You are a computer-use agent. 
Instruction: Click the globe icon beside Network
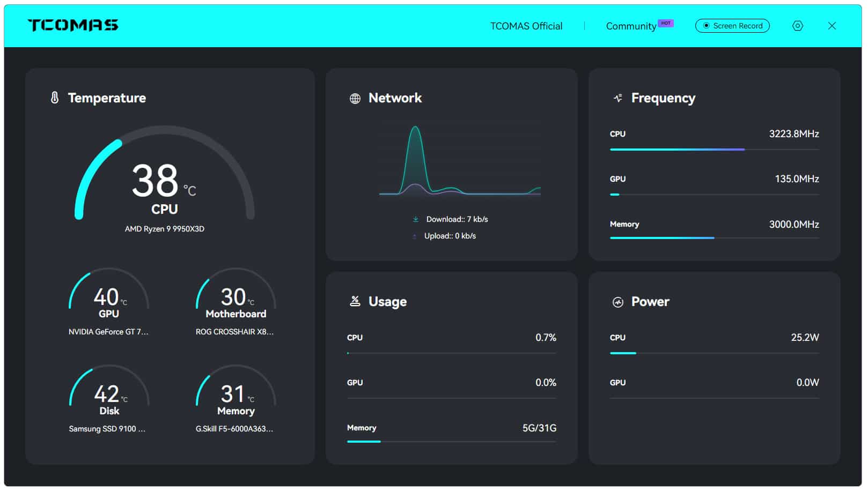355,98
